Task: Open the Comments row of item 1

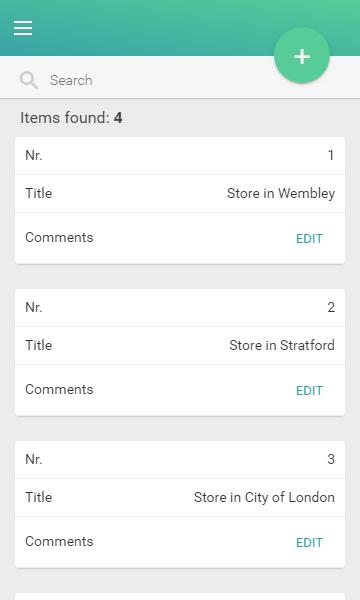Action: [180, 238]
